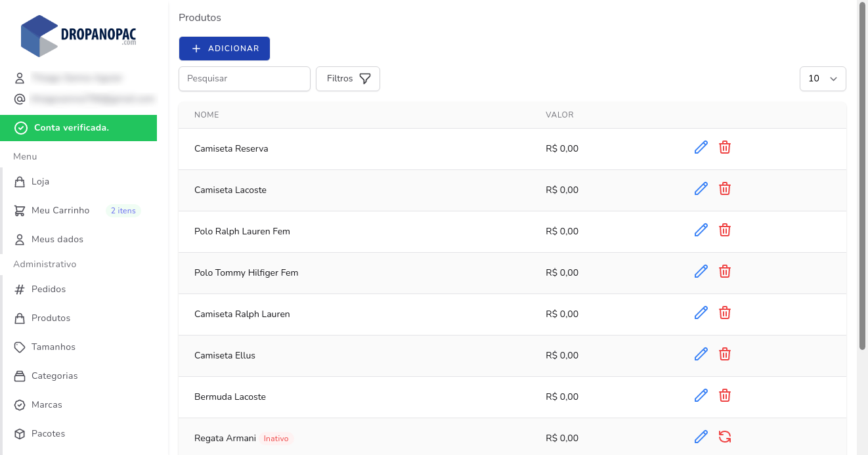
Task: Click the VALOR column header
Action: pos(559,115)
